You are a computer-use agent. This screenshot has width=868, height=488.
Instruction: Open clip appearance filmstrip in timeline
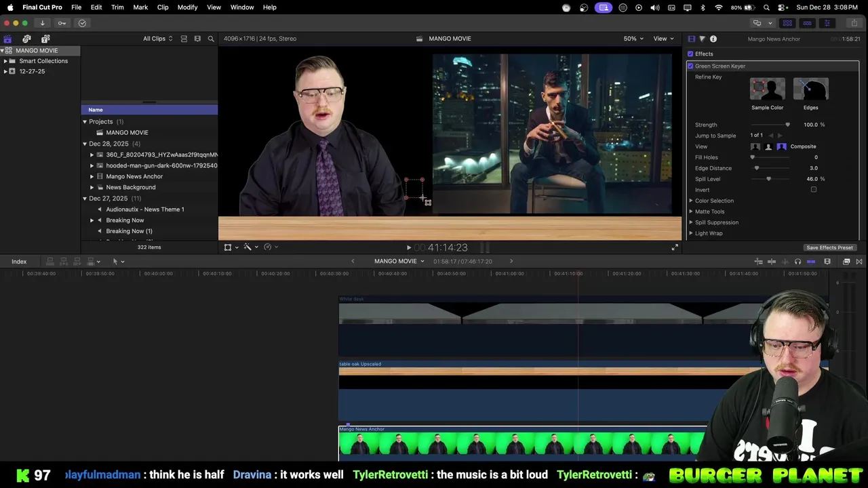click(x=827, y=262)
